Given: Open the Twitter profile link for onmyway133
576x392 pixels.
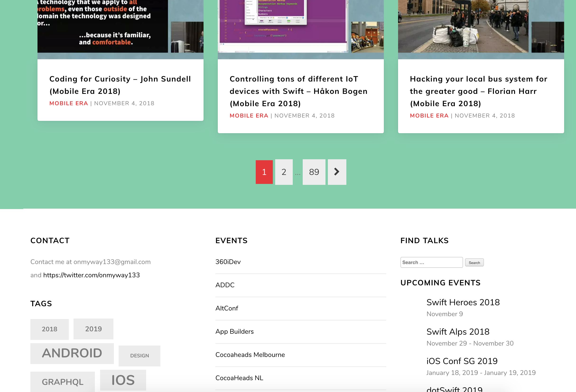Looking at the screenshot, I should pyautogui.click(x=91, y=275).
